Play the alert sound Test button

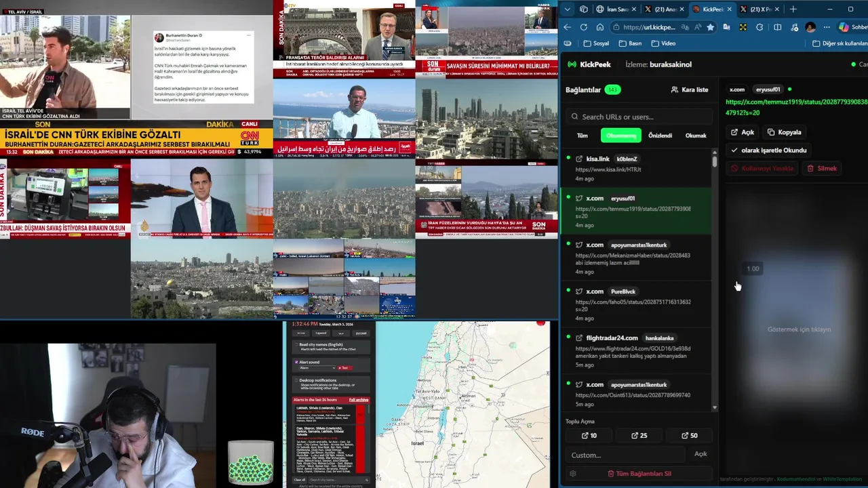click(344, 368)
